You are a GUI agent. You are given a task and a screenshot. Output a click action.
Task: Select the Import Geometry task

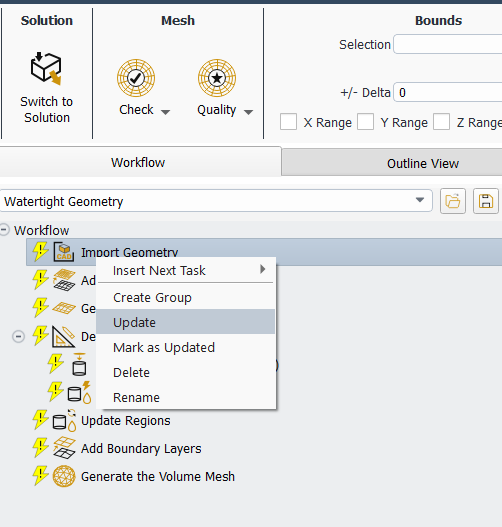(264, 252)
